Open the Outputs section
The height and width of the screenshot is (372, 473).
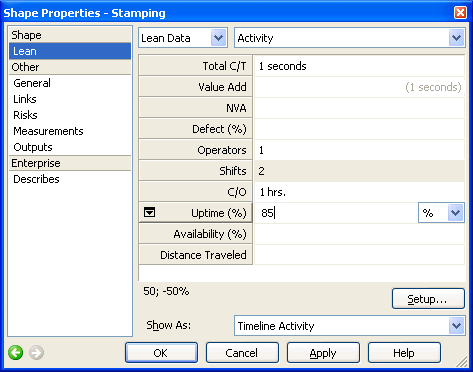pyautogui.click(x=33, y=147)
